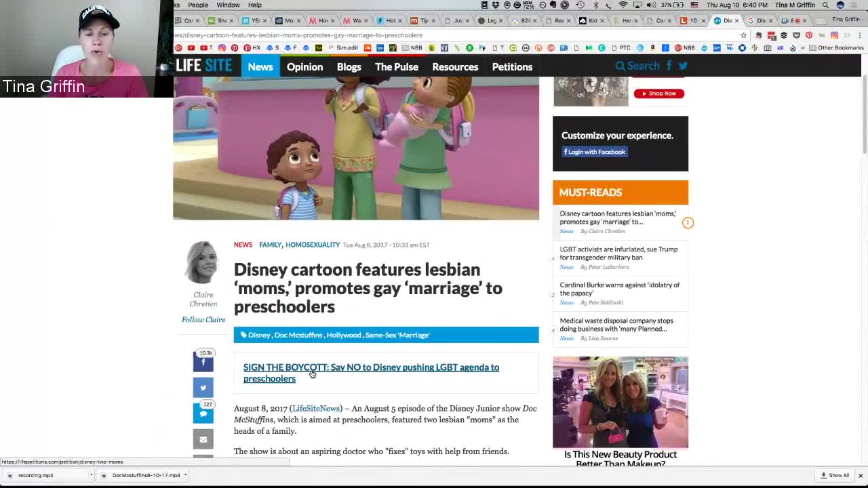Read LGBT activists sue Trump must-read
Screen dimensions: 868x488
(618, 253)
